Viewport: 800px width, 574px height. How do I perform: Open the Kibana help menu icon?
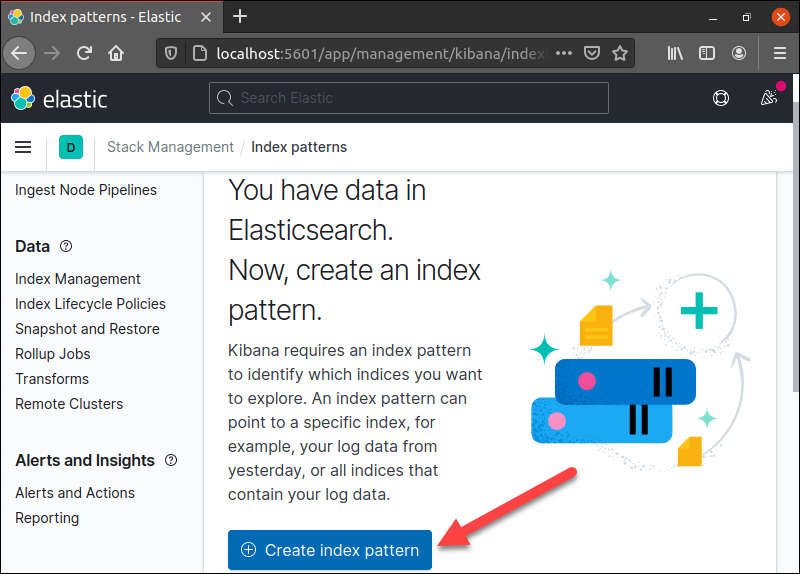point(720,98)
